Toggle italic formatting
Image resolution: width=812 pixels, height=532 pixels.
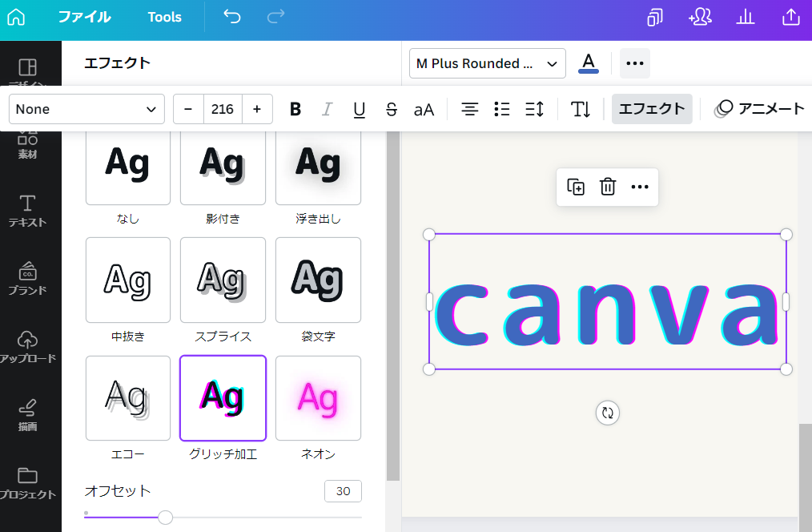[327, 109]
